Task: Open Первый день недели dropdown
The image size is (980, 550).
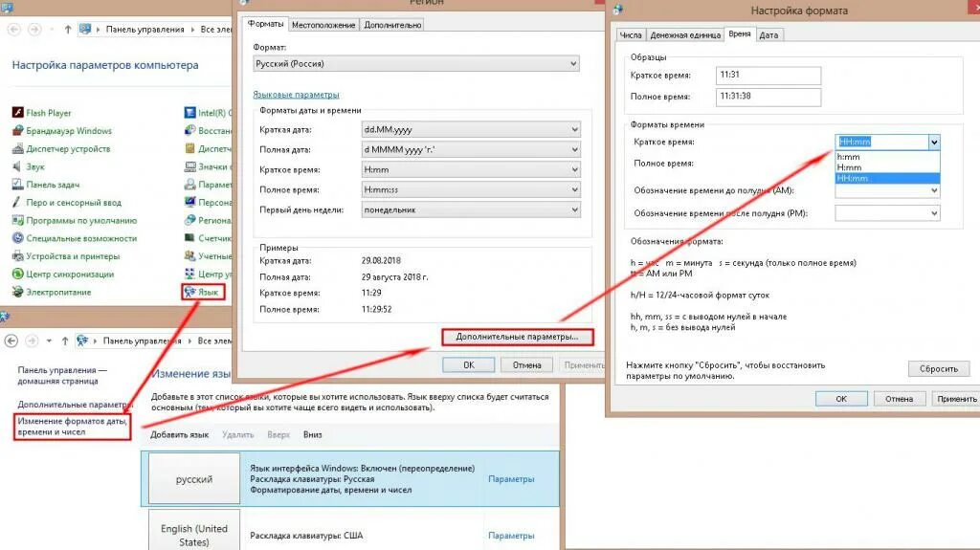Action: coord(471,210)
